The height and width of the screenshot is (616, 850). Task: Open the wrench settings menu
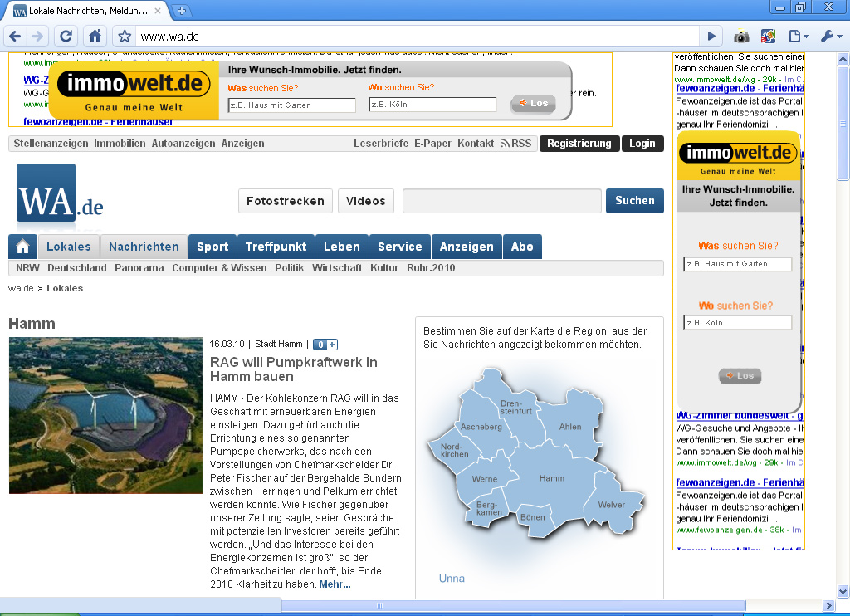point(831,37)
